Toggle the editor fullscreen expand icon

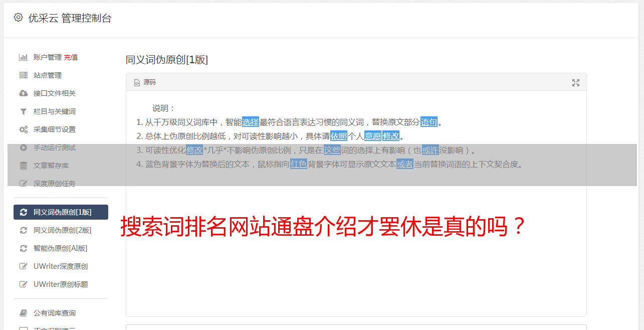click(x=576, y=83)
